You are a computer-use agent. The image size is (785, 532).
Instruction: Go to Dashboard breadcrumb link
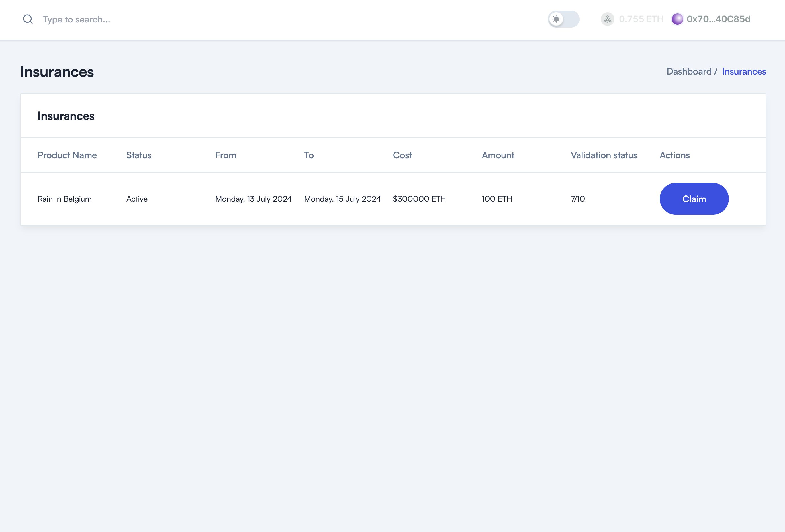[689, 71]
